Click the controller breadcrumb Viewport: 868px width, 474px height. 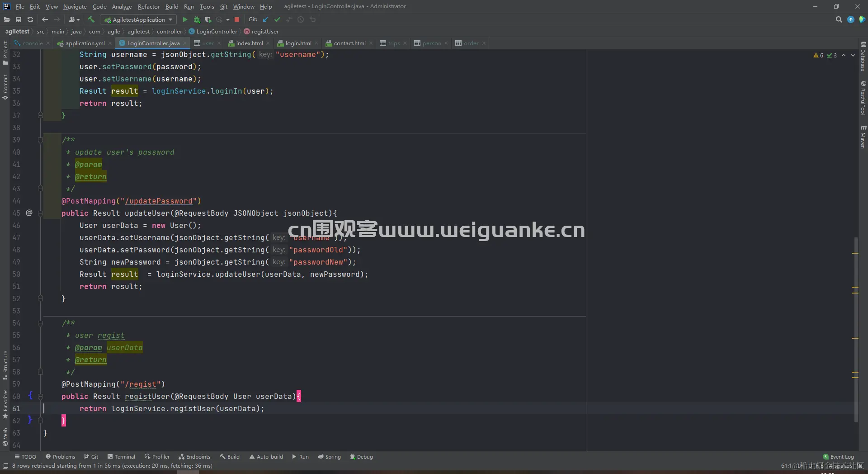tap(170, 32)
